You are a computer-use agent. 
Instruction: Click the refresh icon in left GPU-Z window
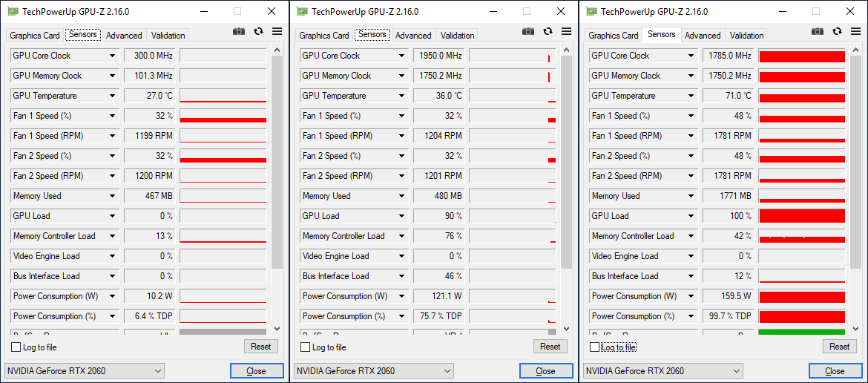coord(258,31)
